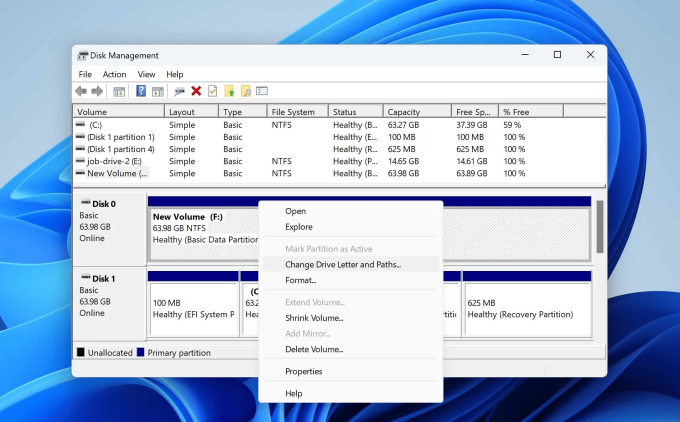
Task: Click the red X Delete toolbar icon
Action: [196, 91]
